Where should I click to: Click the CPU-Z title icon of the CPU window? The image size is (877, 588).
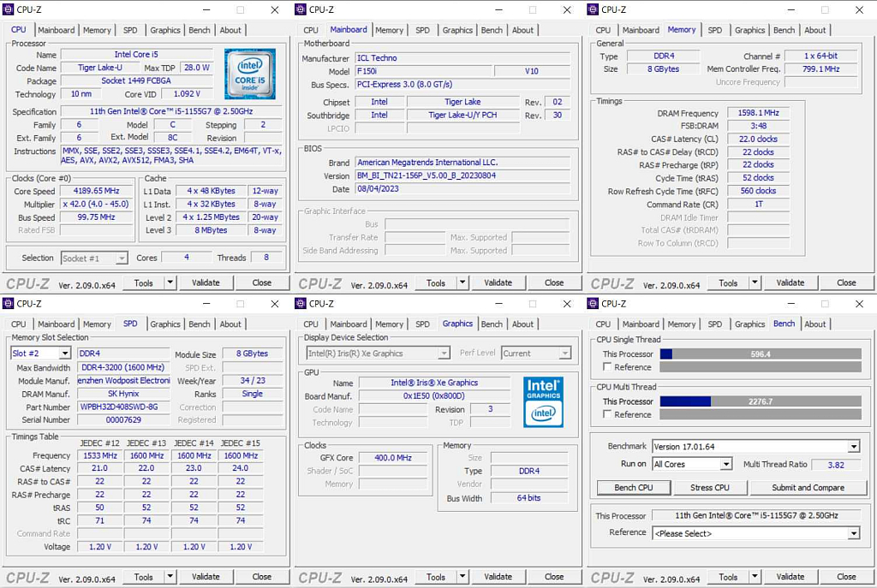[9, 9]
